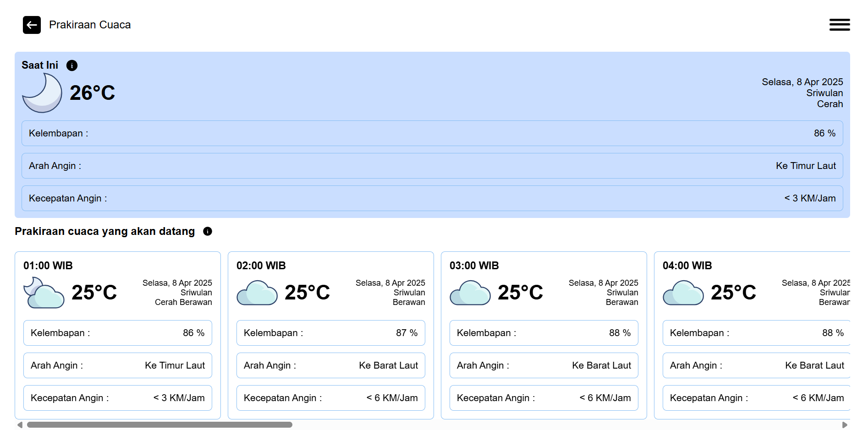Click 03:00 card Kelembapan row
The image size is (868, 435).
tap(544, 333)
